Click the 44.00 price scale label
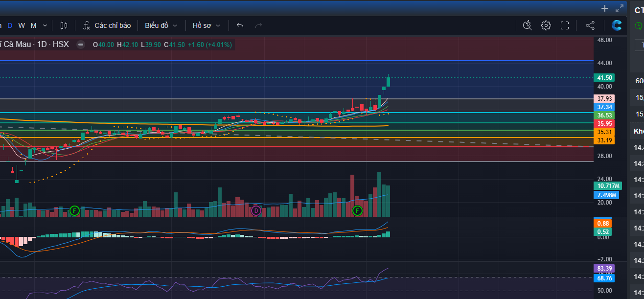Viewport: 644px width, 299px height. 604,63
